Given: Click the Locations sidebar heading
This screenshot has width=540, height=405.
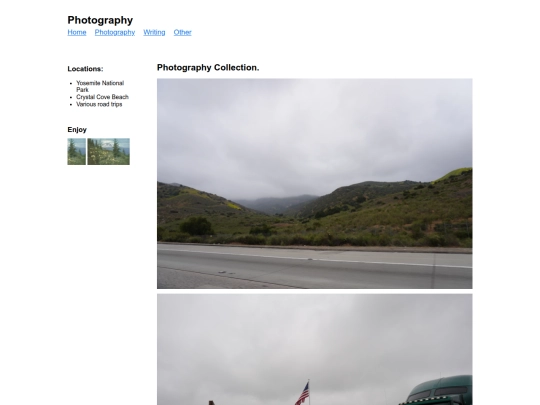Looking at the screenshot, I should coord(85,69).
